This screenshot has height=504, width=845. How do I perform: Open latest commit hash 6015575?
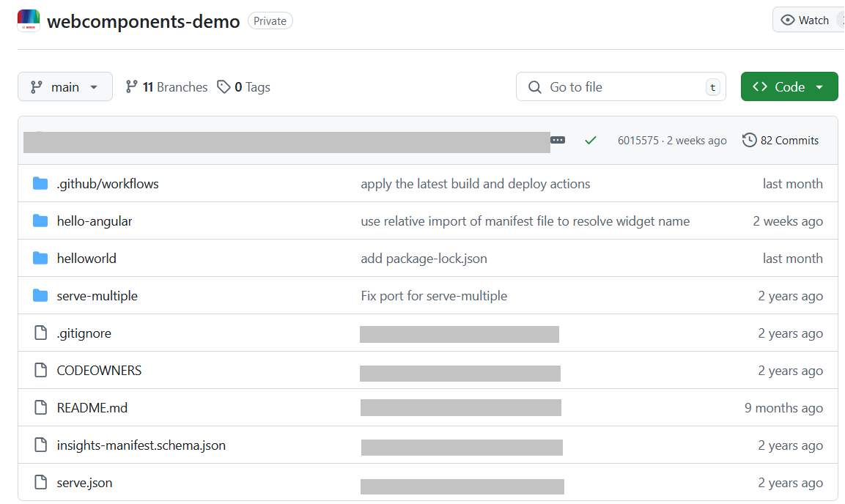(638, 141)
